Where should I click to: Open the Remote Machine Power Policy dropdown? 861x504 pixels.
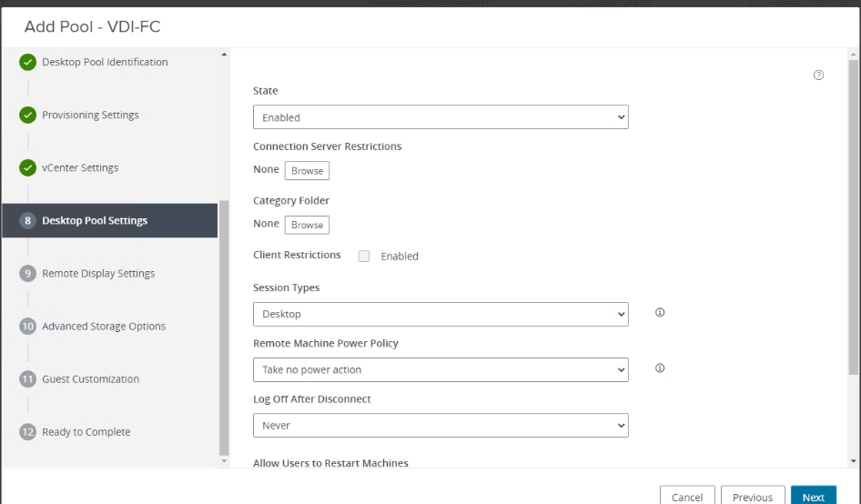click(x=441, y=370)
